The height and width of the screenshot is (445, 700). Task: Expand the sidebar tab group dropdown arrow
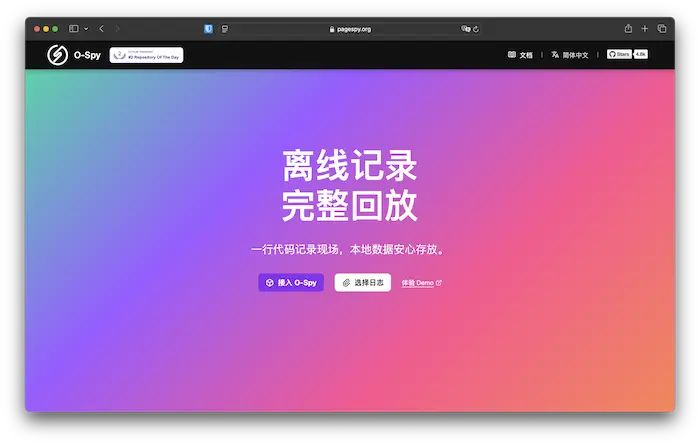coord(86,29)
